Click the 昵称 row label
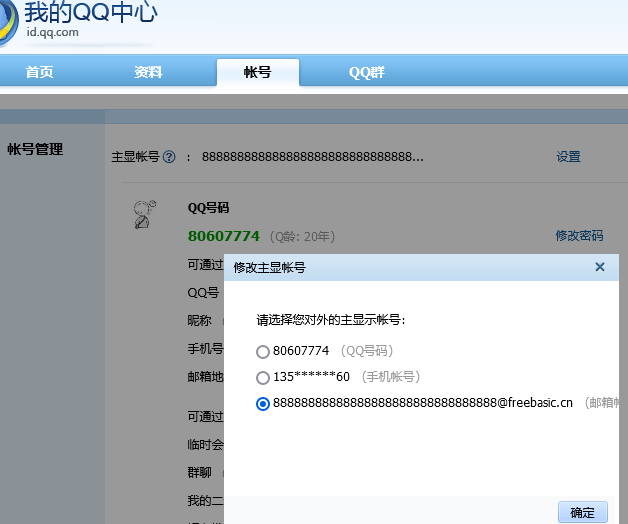 199,320
